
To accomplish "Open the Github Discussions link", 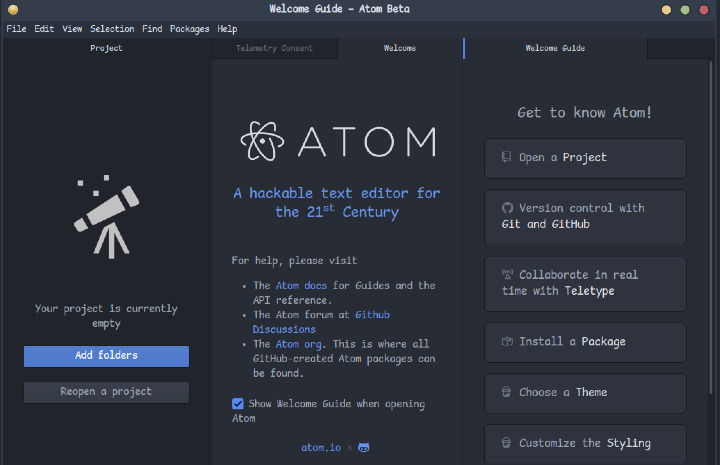I will click(321, 322).
